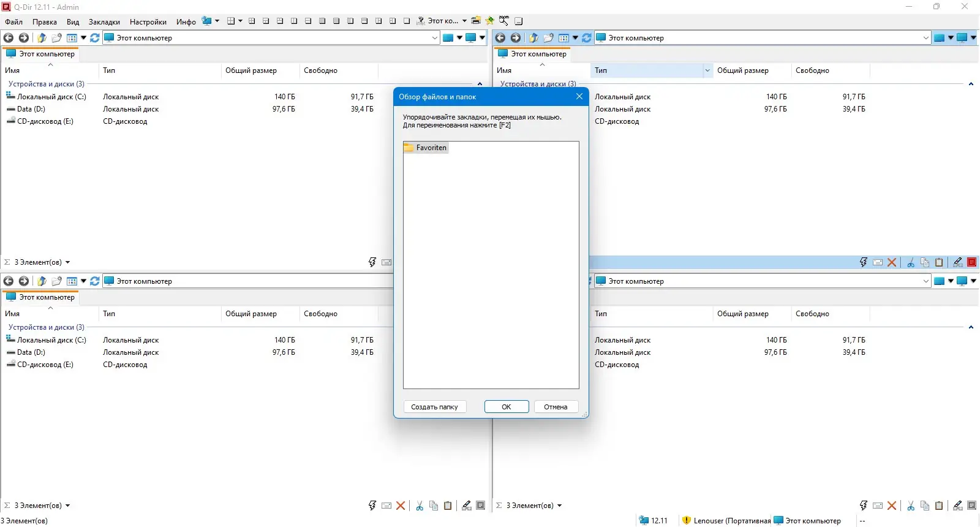The image size is (980, 527).
Task: Click the lightning icon in bottom-right pane status bar
Action: pyautogui.click(x=864, y=506)
